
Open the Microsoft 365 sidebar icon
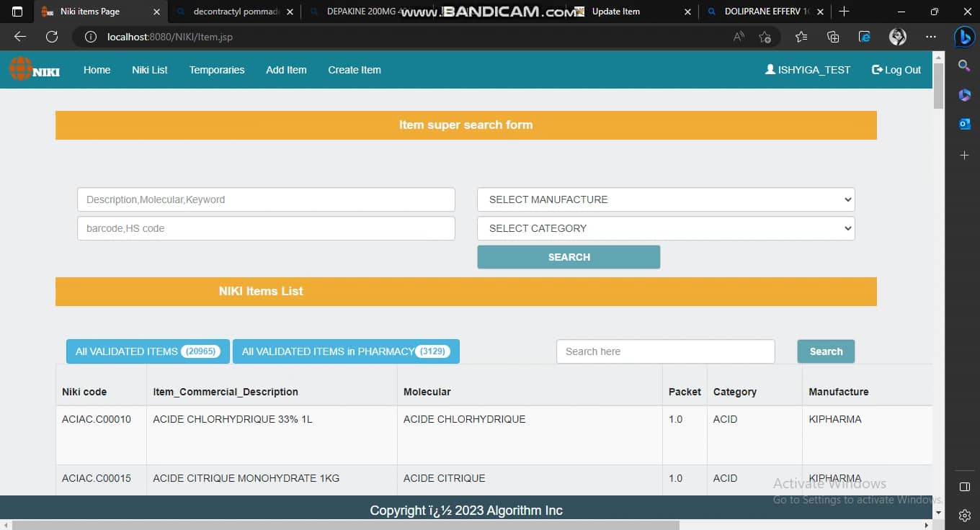964,95
